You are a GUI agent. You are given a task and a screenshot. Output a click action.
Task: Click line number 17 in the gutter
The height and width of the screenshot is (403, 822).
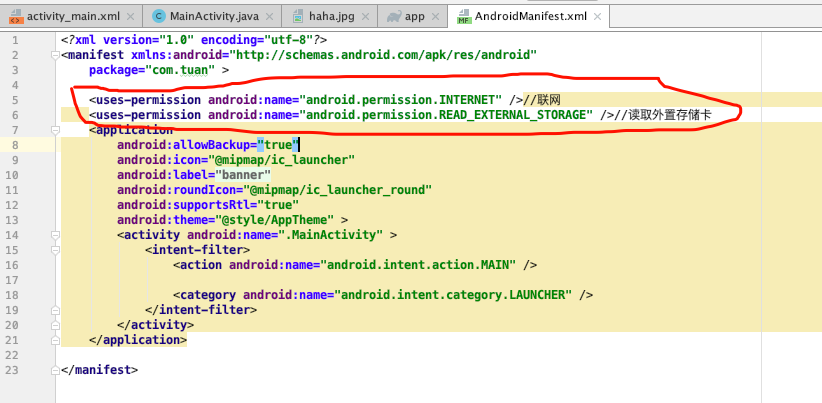pyautogui.click(x=12, y=280)
